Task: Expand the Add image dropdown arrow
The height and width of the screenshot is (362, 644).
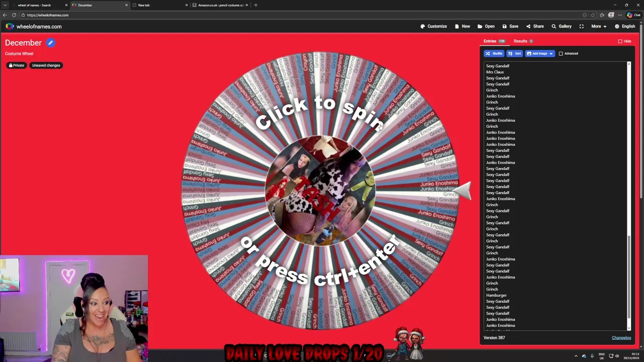Action: tap(551, 53)
